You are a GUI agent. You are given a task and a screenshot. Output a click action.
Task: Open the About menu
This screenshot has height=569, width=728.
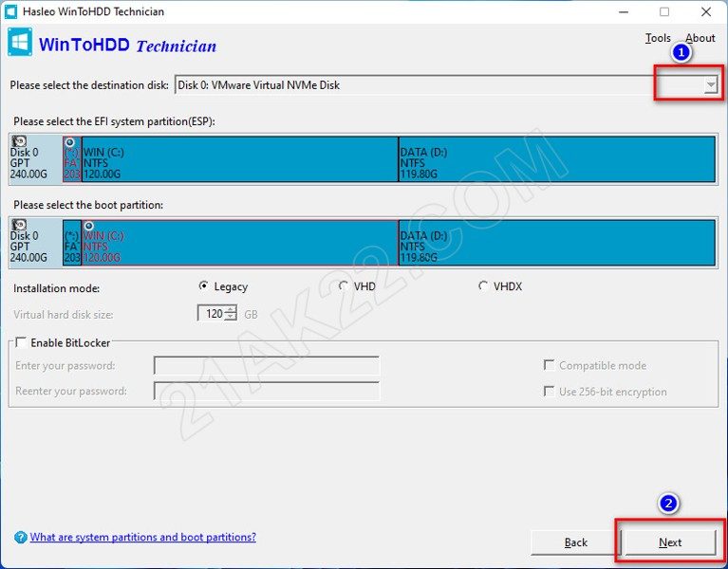coord(700,38)
